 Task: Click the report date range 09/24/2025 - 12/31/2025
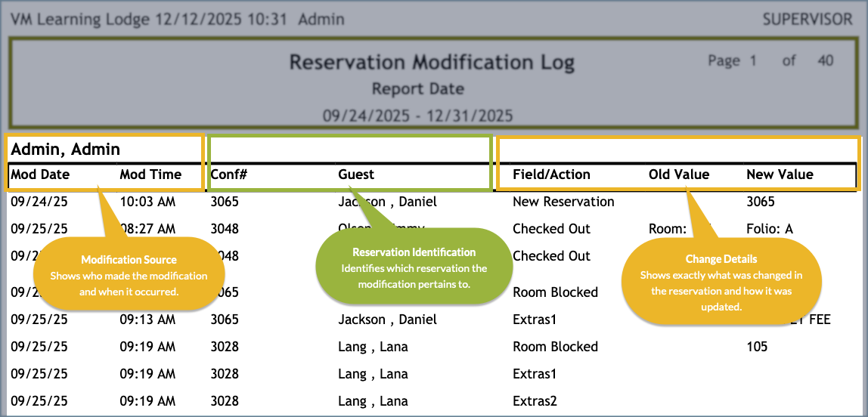pyautogui.click(x=417, y=116)
